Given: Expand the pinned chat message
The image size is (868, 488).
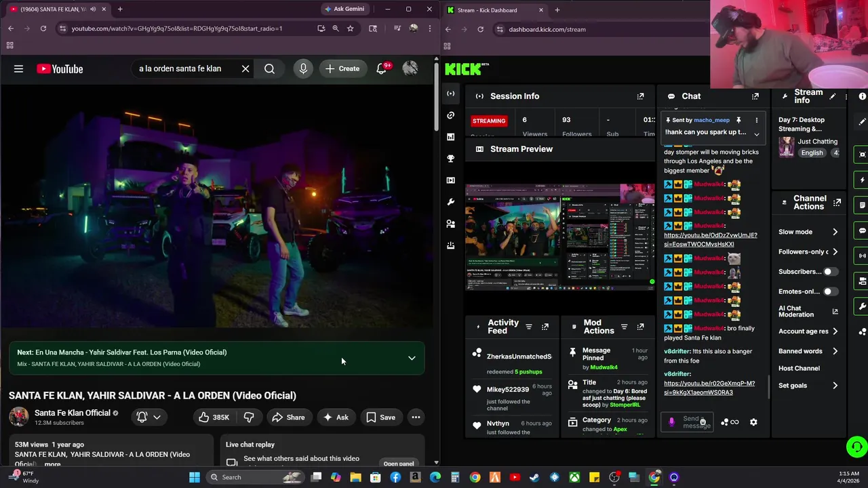Looking at the screenshot, I should 757,134.
